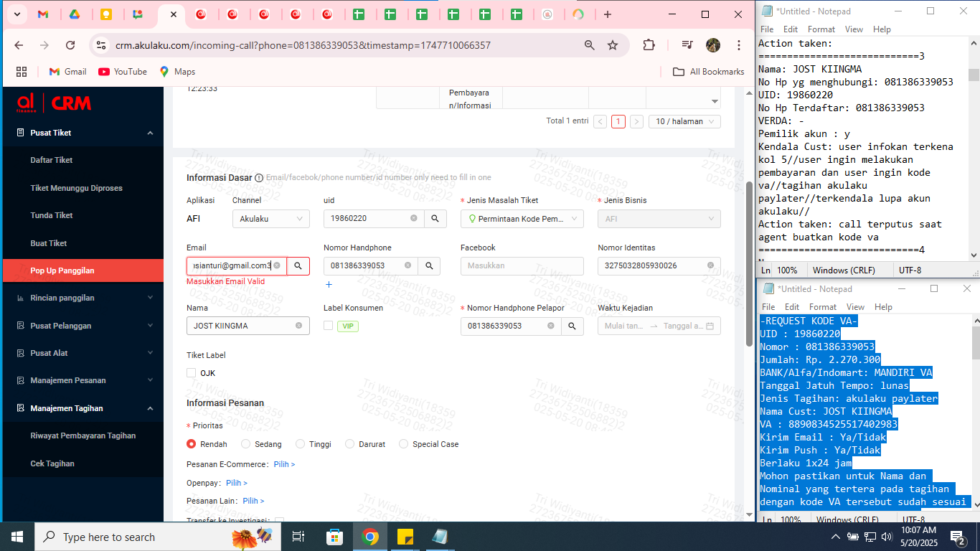Viewport: 980px width, 551px height.
Task: Search using the Nomor Handphone magnifier icon
Action: (428, 266)
